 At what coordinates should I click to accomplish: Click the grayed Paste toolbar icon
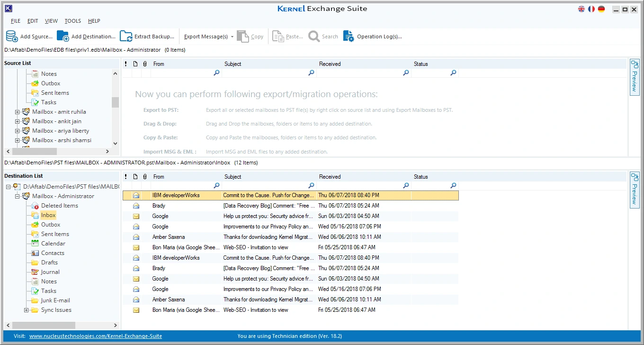[277, 36]
